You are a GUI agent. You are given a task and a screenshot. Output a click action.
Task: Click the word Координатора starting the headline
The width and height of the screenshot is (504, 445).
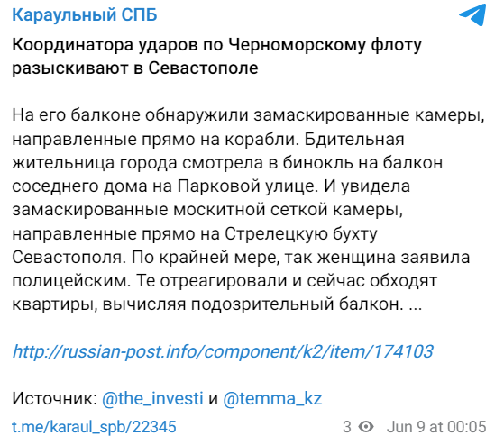click(x=73, y=45)
